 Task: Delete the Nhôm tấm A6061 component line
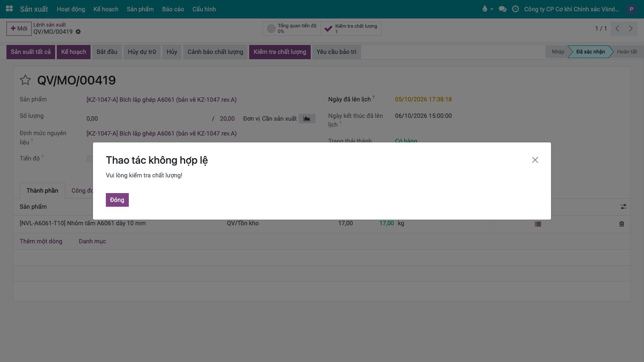click(621, 224)
